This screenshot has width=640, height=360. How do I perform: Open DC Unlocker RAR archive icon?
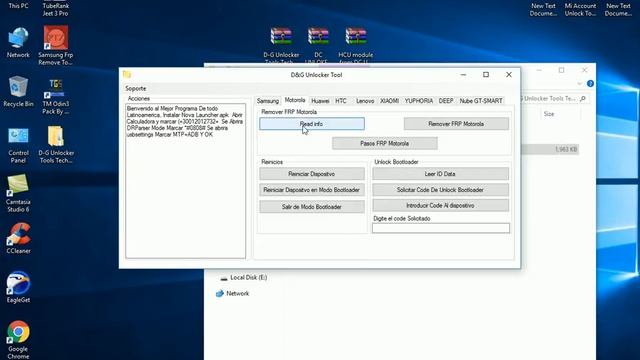(318, 45)
